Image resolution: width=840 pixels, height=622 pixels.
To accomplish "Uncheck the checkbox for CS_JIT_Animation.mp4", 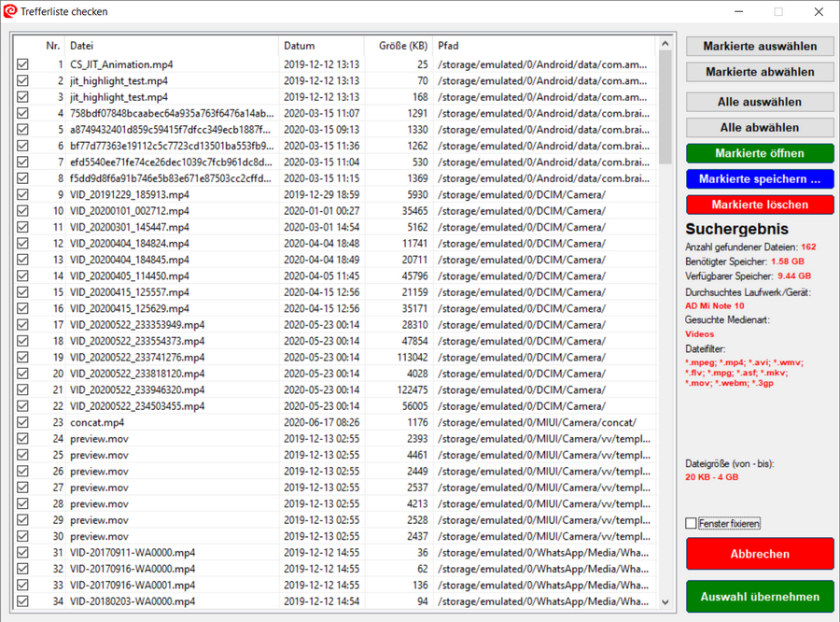I will (x=22, y=64).
